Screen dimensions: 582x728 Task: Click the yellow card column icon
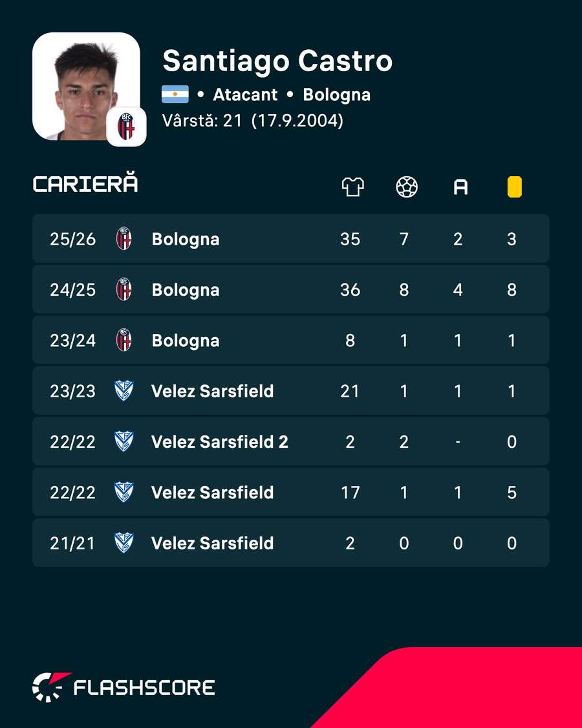[514, 187]
